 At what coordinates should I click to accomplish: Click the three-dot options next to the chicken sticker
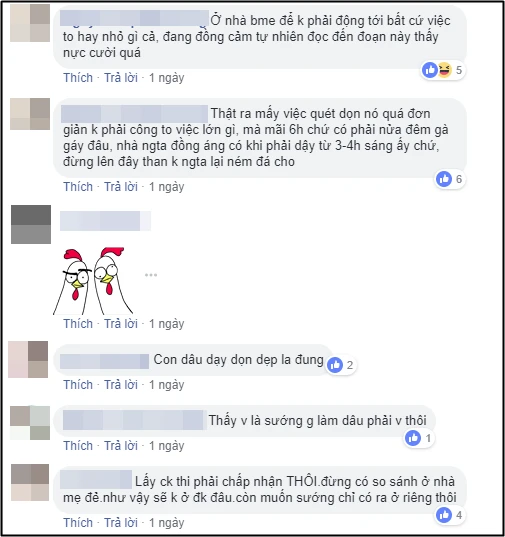[151, 275]
